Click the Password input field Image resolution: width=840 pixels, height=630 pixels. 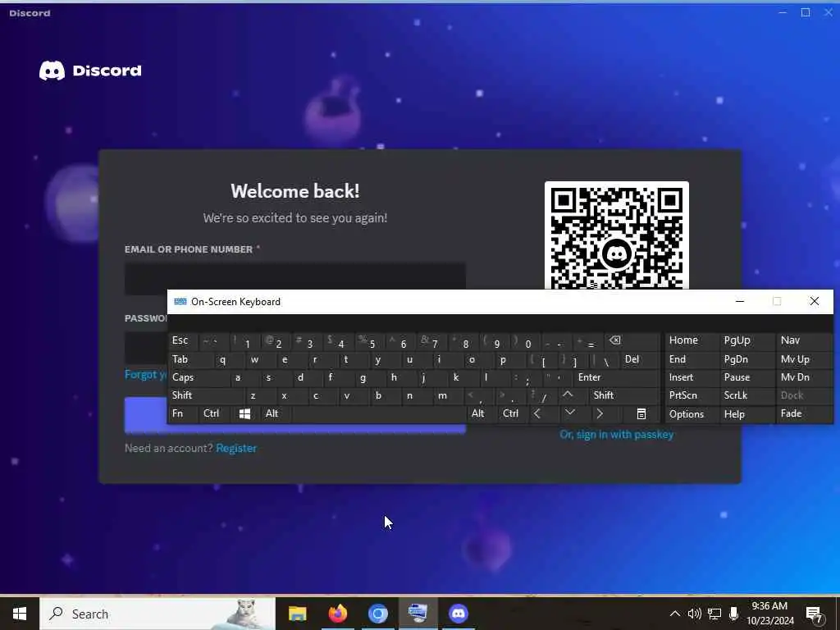[146, 347]
